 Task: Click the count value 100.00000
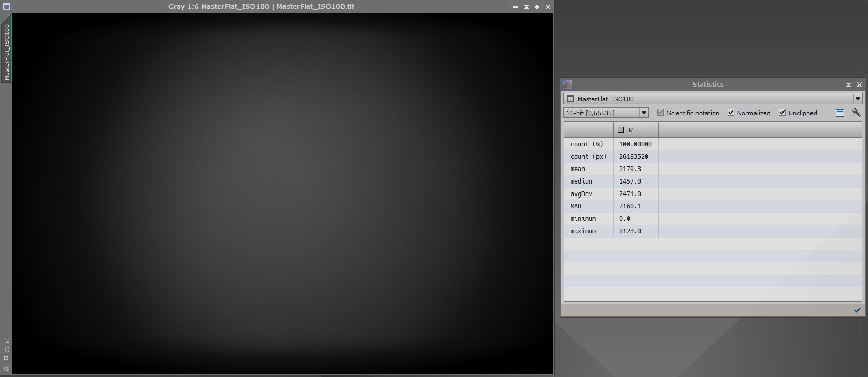(x=635, y=144)
